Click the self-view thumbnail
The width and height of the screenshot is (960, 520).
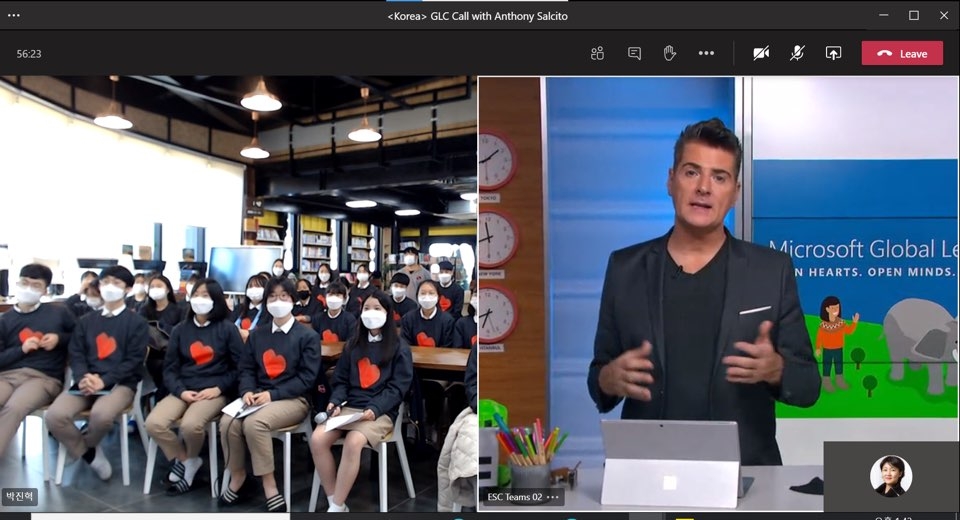tap(890, 476)
